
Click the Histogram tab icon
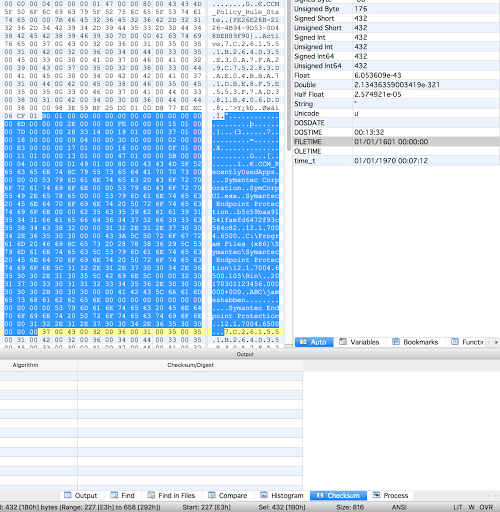(264, 495)
